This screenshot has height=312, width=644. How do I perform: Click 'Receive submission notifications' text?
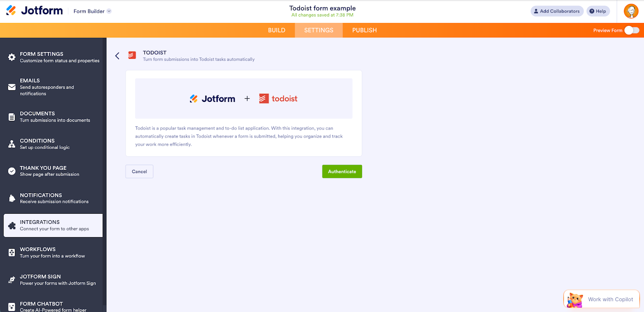tap(54, 202)
